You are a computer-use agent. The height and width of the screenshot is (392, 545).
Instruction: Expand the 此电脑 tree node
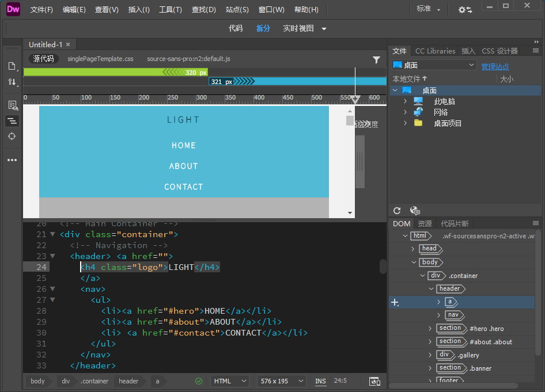(x=405, y=101)
